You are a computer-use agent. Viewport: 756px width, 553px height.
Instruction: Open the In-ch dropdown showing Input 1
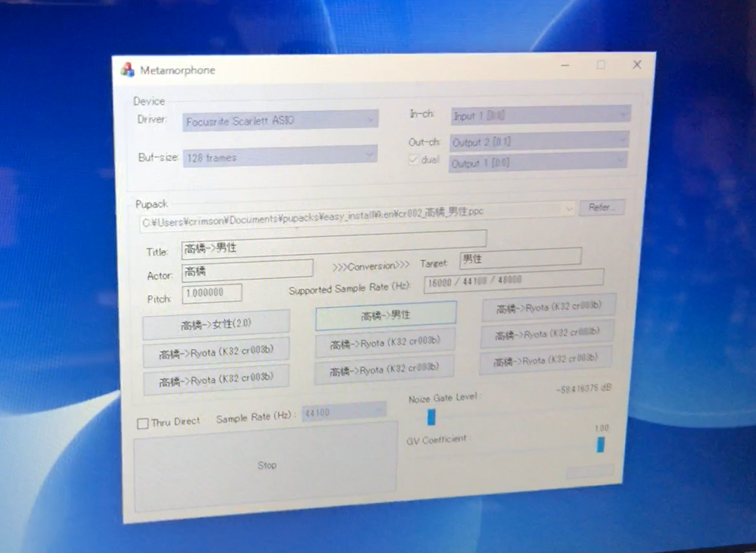(x=540, y=115)
